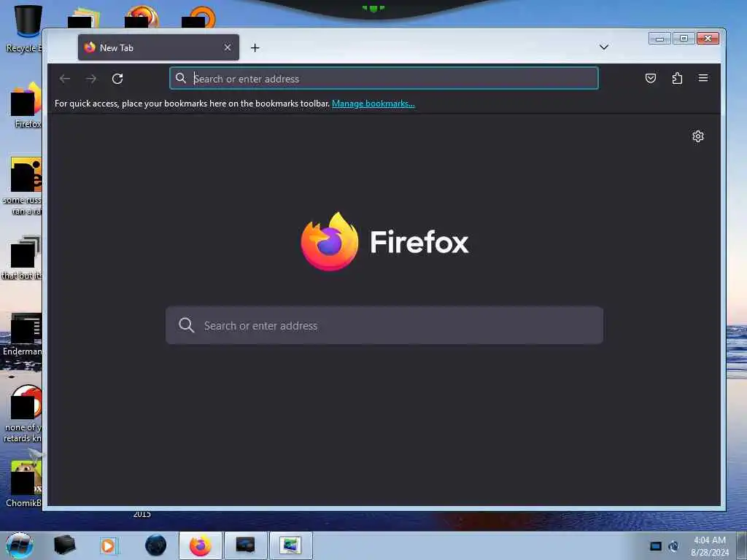747x560 pixels.
Task: Open the Firefox hamburger application menu
Action: tap(703, 78)
